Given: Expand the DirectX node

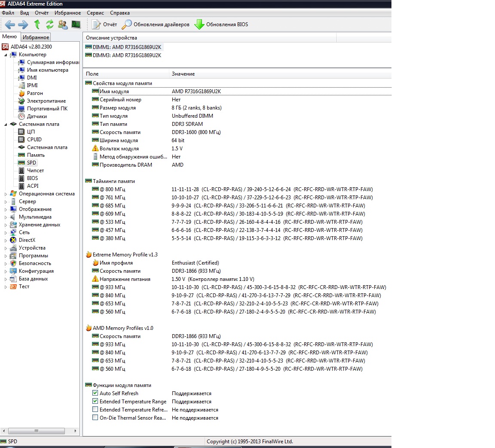Looking at the screenshot, I should tap(5, 241).
